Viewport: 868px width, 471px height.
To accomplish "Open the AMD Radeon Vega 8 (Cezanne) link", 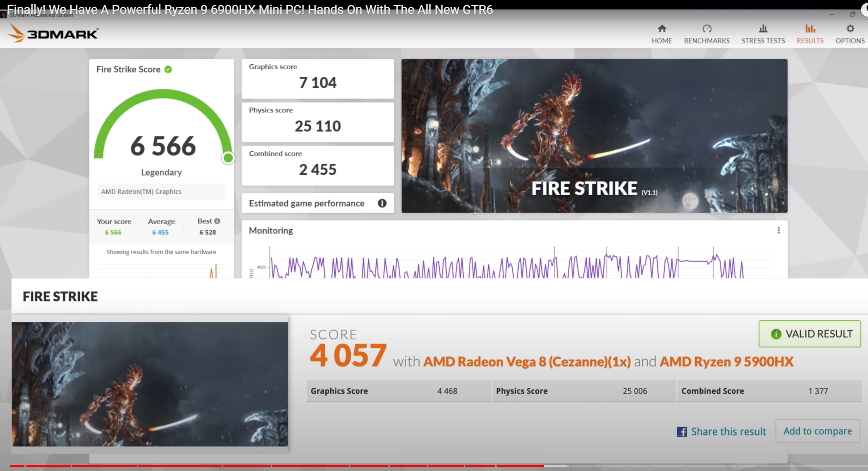I will click(x=527, y=361).
